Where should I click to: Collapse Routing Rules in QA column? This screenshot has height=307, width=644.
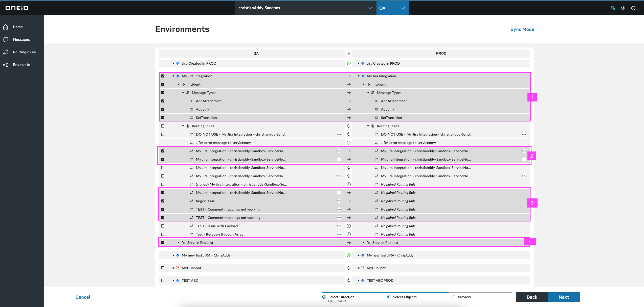[x=183, y=126]
